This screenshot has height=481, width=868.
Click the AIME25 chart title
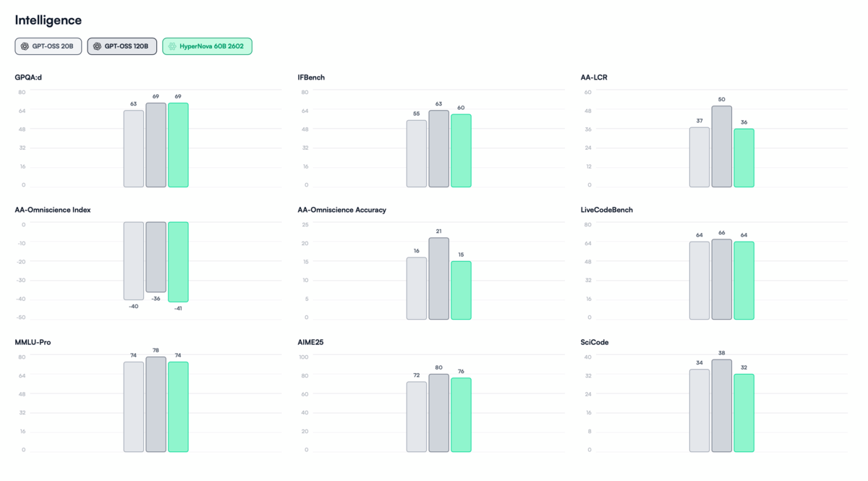310,342
